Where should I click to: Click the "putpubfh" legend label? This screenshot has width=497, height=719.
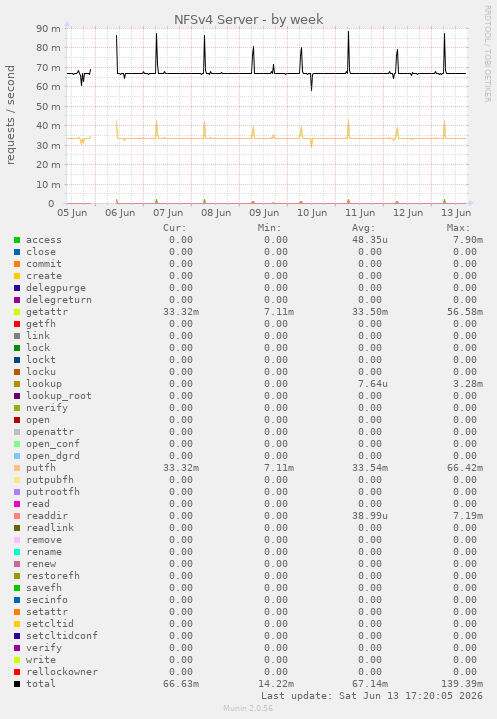(x=50, y=480)
